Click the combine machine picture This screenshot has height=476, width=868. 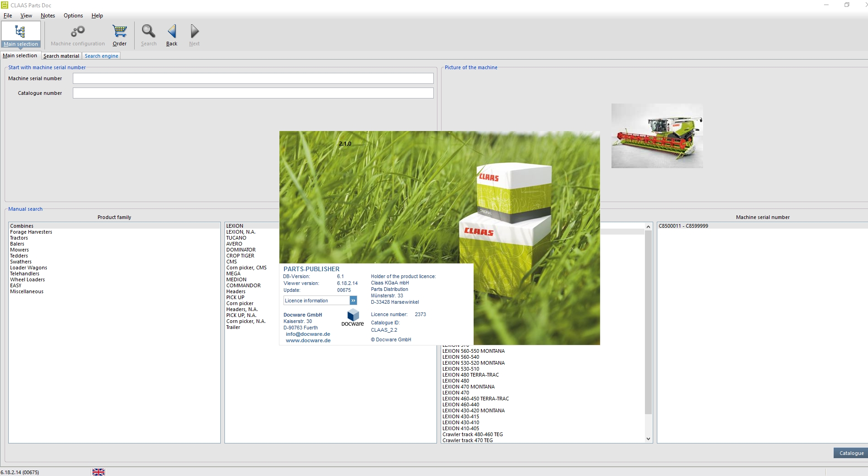point(657,136)
